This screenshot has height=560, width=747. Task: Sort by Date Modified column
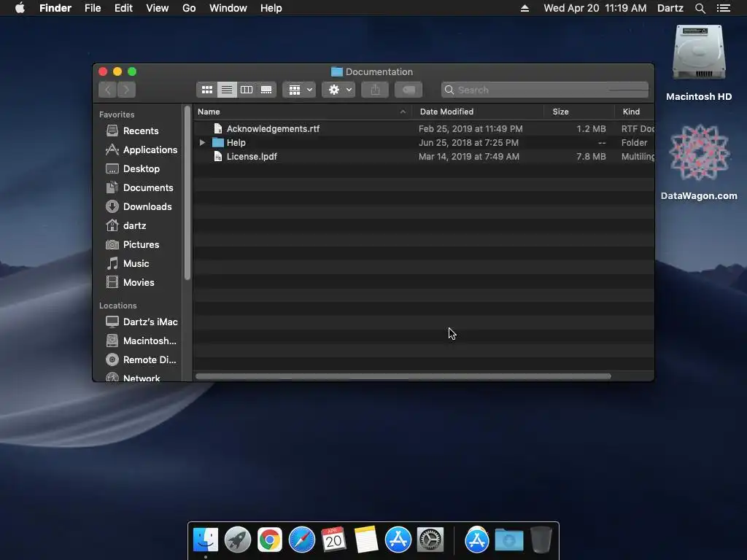point(478,112)
